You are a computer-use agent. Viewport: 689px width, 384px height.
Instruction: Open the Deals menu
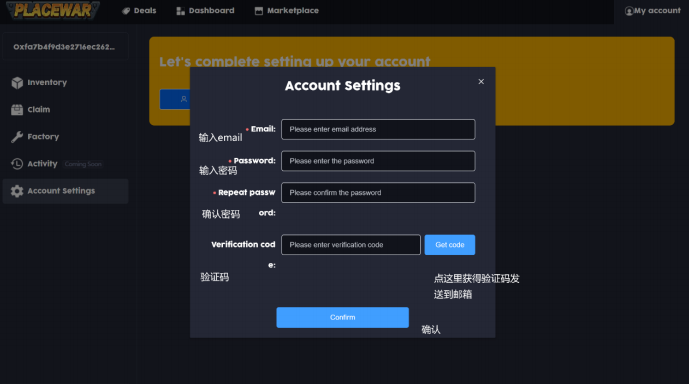click(x=139, y=11)
